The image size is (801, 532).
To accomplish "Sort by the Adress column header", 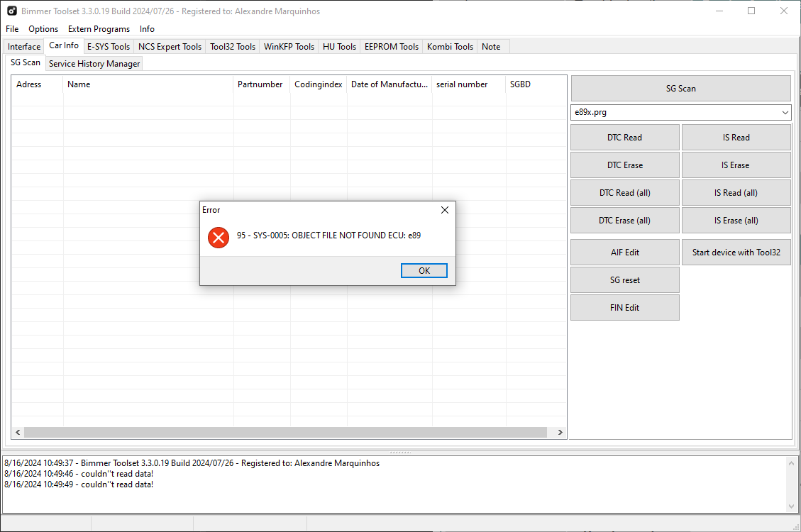I will coord(38,84).
